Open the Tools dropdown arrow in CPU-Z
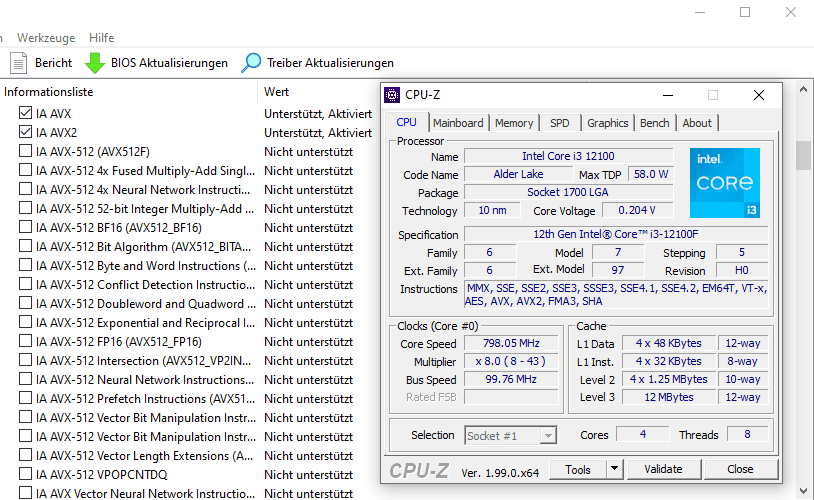Viewport: 814px width, 500px height. [x=615, y=469]
